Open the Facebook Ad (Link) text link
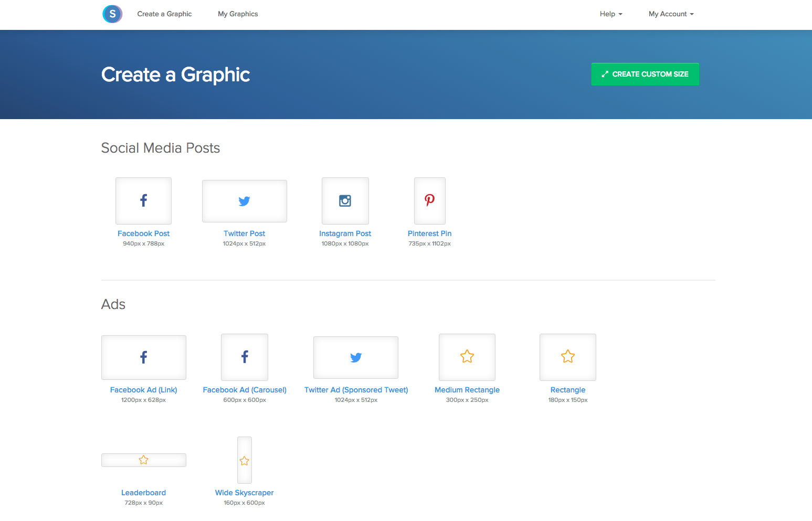Screen dimensions: 812x521 (144, 390)
